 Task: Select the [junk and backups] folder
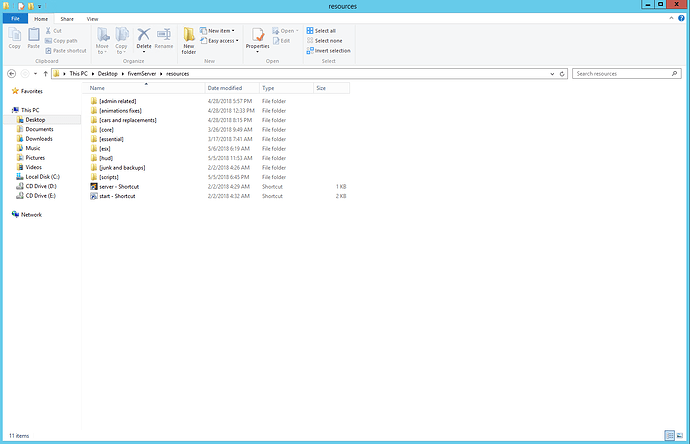click(x=117, y=168)
